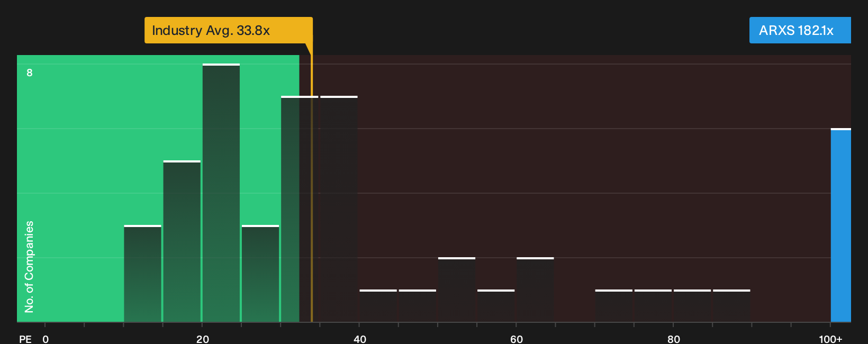Click the Industry Avg. 33.8x label
This screenshot has height=344, width=868.
[x=229, y=30]
